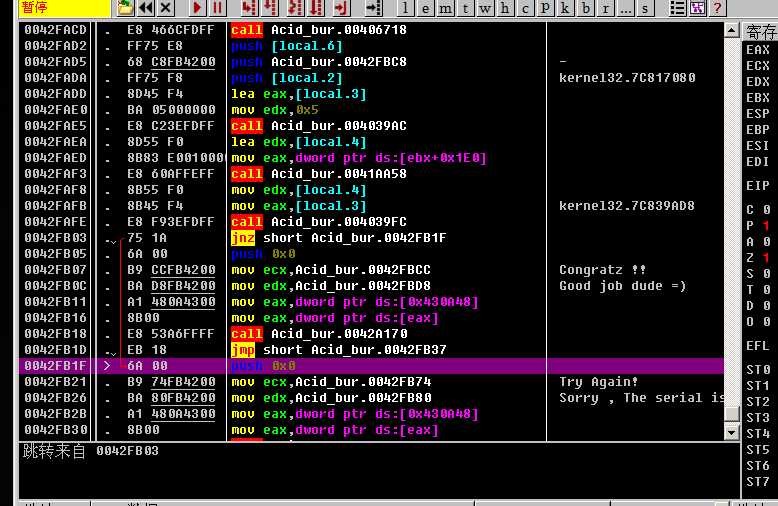Viewport: 778px width, 506px height.
Task: Open the Log window with L button
Action: (x=405, y=7)
